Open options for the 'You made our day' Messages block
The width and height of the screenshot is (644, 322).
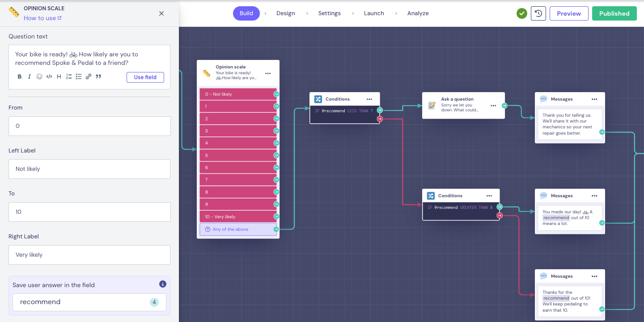(594, 196)
